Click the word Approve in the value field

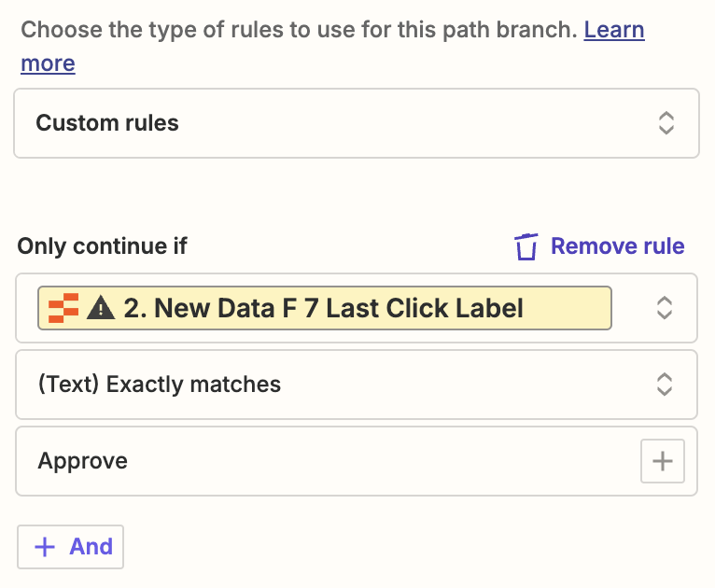(83, 461)
